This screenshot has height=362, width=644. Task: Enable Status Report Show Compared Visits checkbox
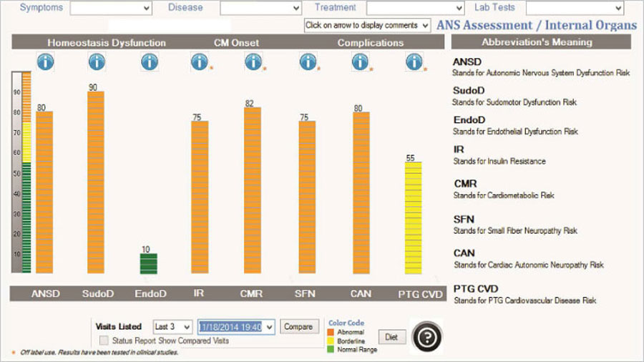coord(104,341)
